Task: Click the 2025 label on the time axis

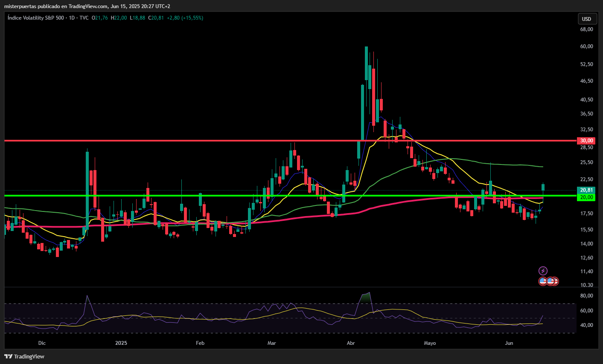Action: point(121,343)
